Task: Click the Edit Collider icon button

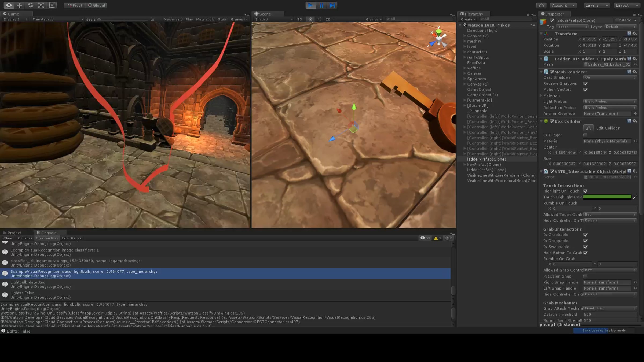Action: [x=588, y=128]
